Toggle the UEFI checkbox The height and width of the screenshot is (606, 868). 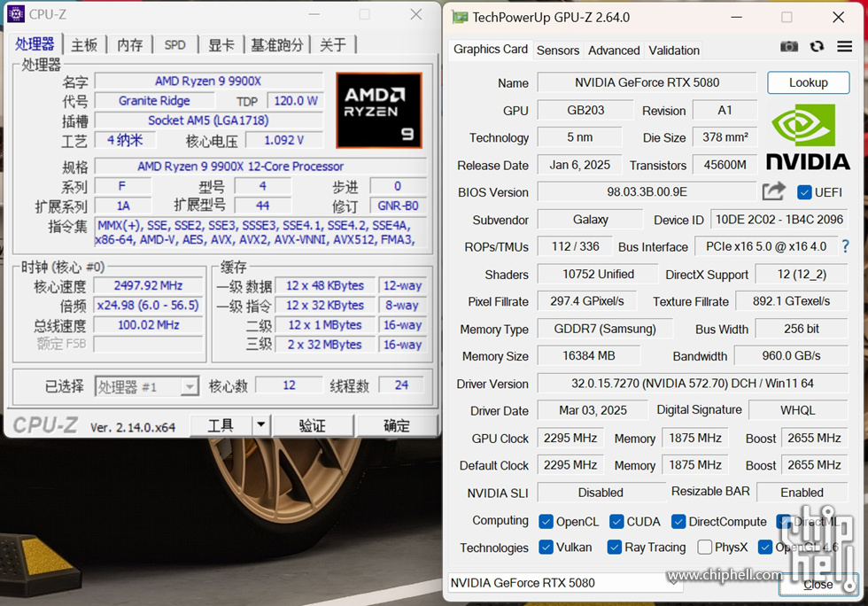pyautogui.click(x=804, y=192)
